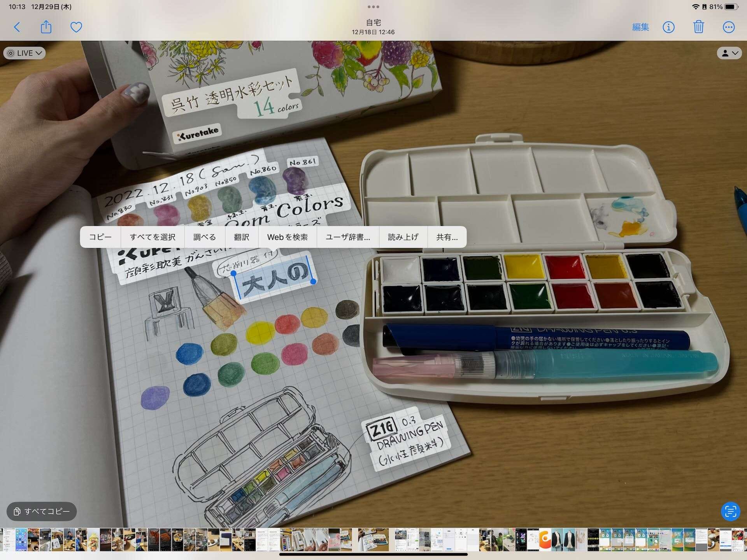Tap the Wi-Fi status icon
The image size is (747, 560).
tap(696, 7)
